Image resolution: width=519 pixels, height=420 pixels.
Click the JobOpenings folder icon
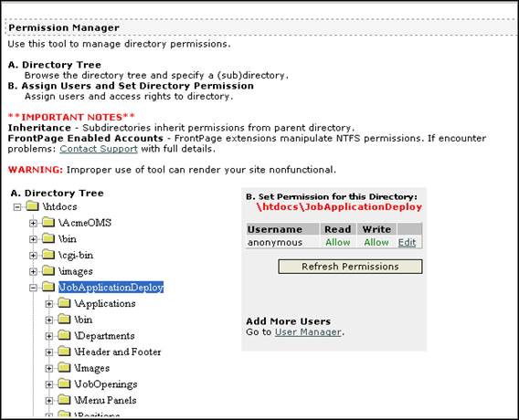tap(64, 383)
